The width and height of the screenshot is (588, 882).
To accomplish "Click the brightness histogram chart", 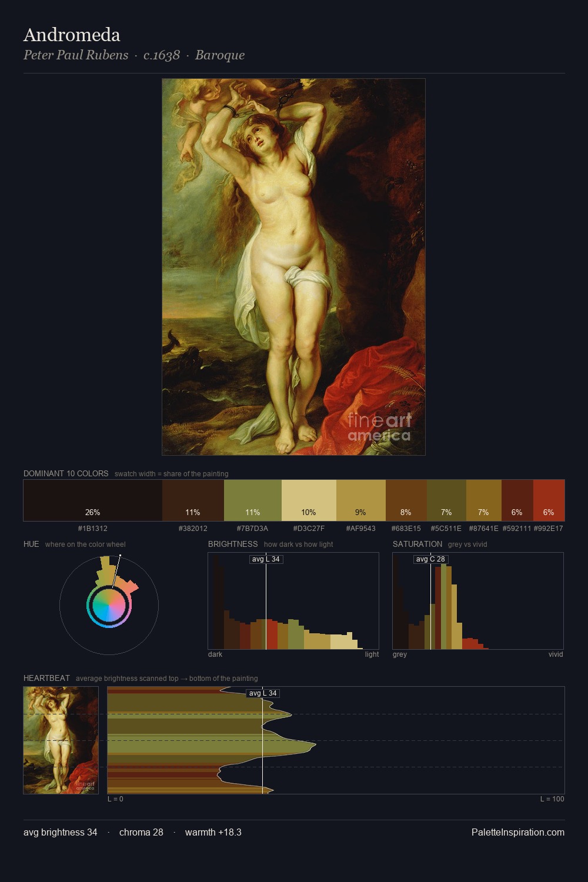I will tap(293, 601).
